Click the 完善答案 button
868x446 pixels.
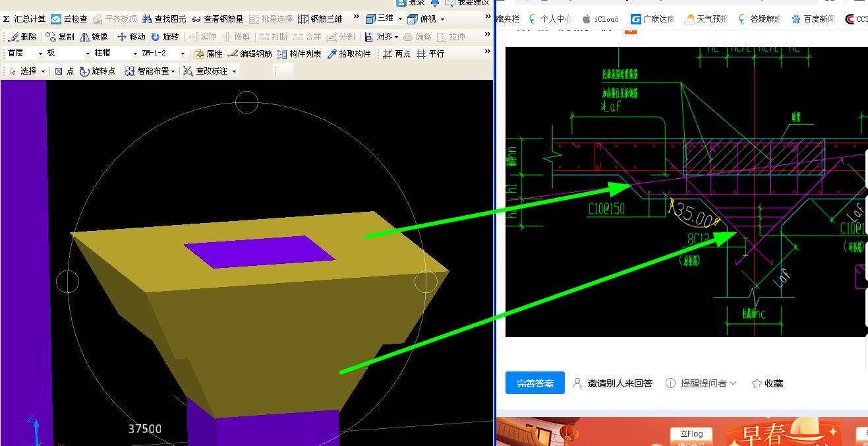(x=535, y=383)
